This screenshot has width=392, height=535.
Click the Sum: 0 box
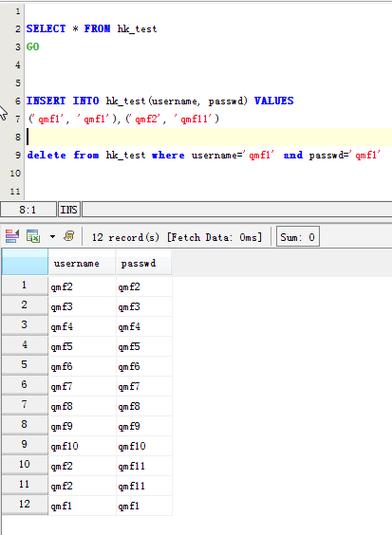coord(297,236)
